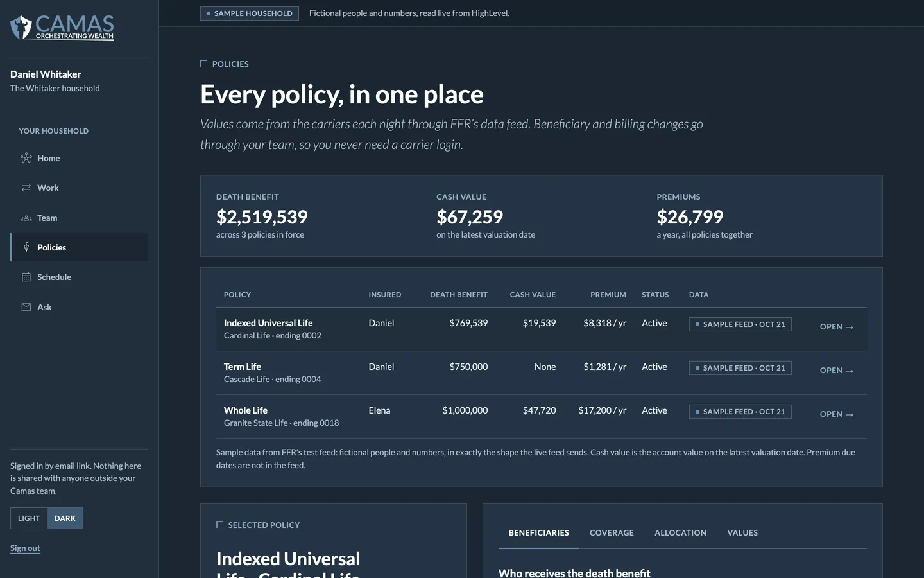Click 'Cascade Life · ending 0004'
Screen dimensions: 924x578
(272, 380)
